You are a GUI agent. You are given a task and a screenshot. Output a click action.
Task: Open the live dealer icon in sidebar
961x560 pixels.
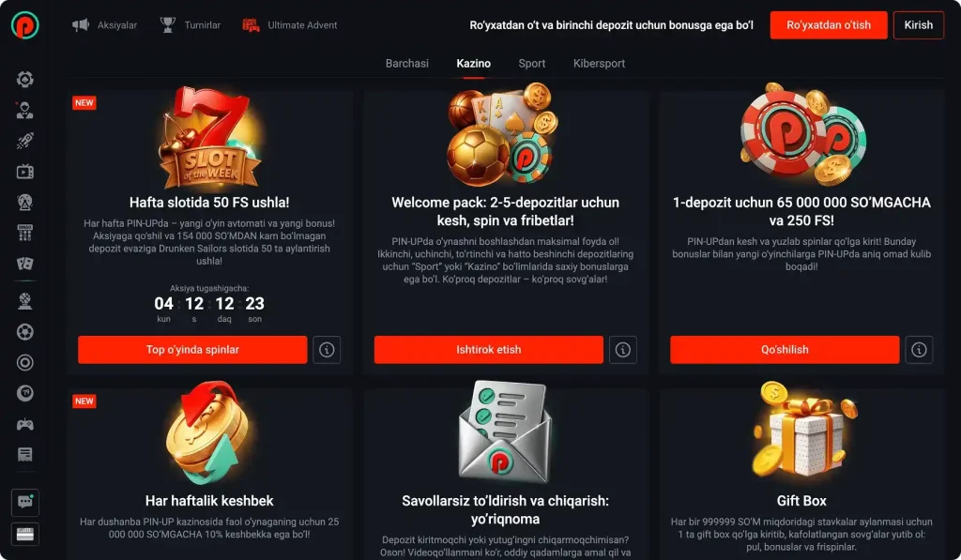24,111
